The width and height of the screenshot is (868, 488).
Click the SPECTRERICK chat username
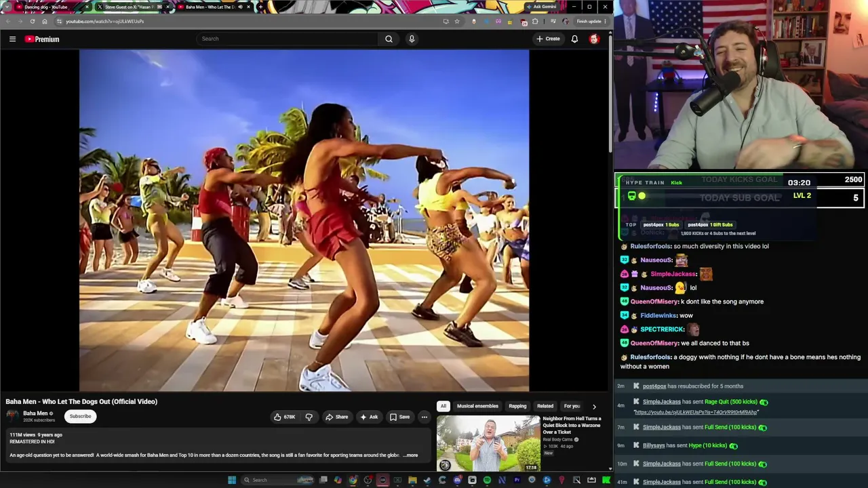pos(662,329)
